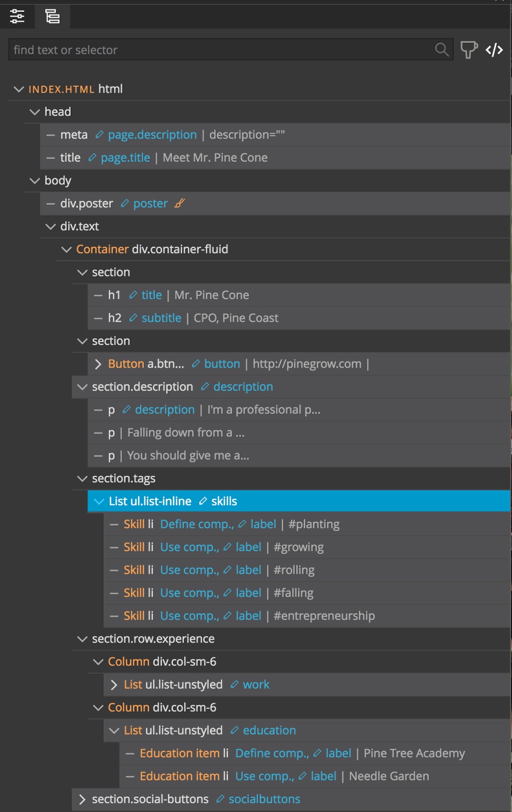Click the pencil icon next to subtitle
This screenshot has height=812, width=512.
pyautogui.click(x=133, y=318)
